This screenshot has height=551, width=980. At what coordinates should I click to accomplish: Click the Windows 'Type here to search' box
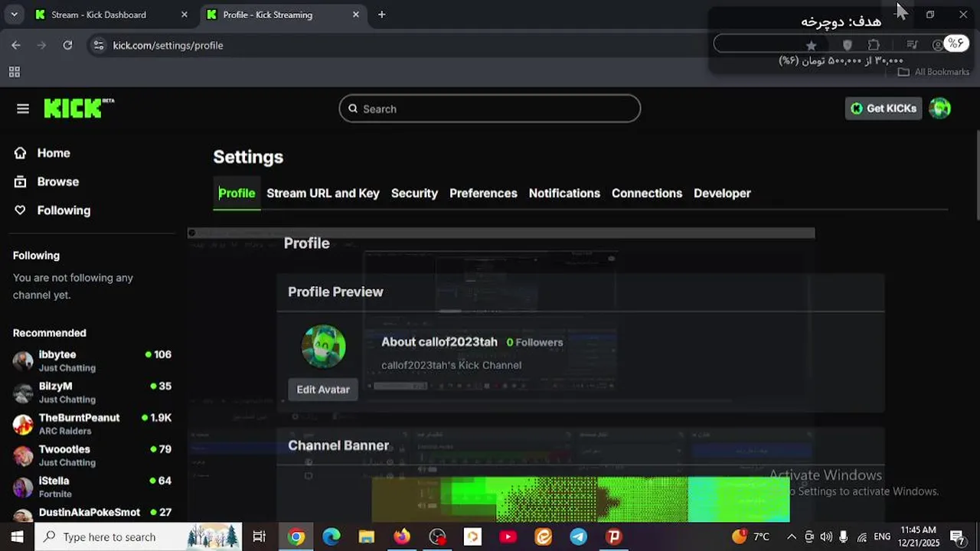click(138, 536)
